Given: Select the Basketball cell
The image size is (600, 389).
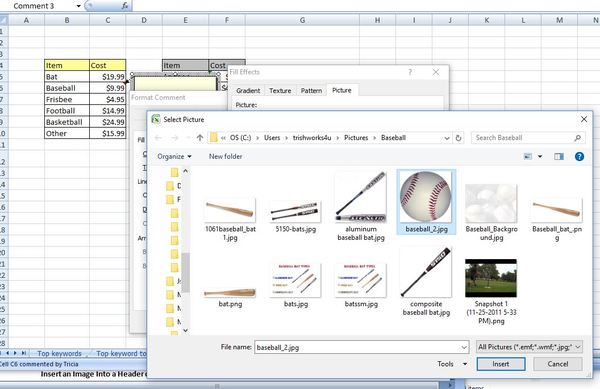Looking at the screenshot, I should click(x=67, y=122).
